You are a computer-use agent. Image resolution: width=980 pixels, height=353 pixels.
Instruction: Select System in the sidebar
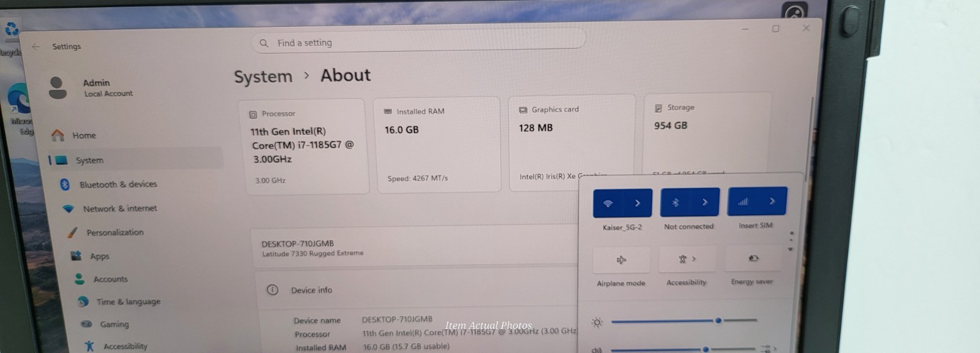pos(135,160)
